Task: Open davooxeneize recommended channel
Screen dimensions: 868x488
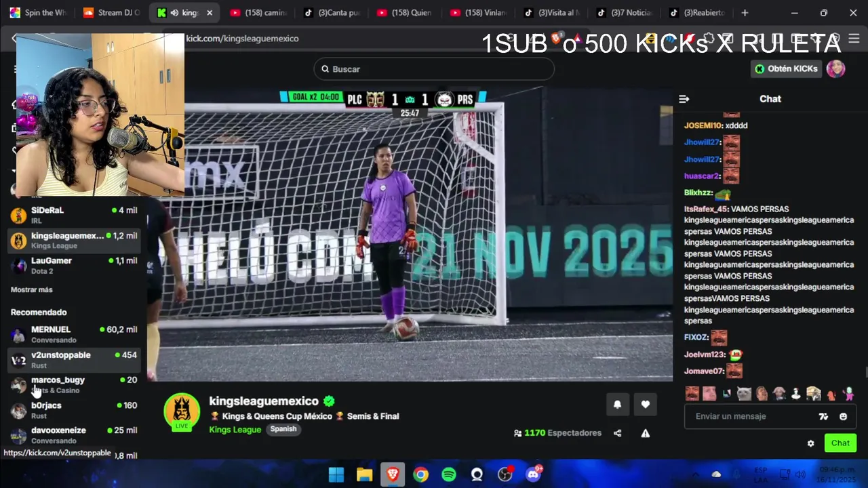Action: tap(75, 435)
